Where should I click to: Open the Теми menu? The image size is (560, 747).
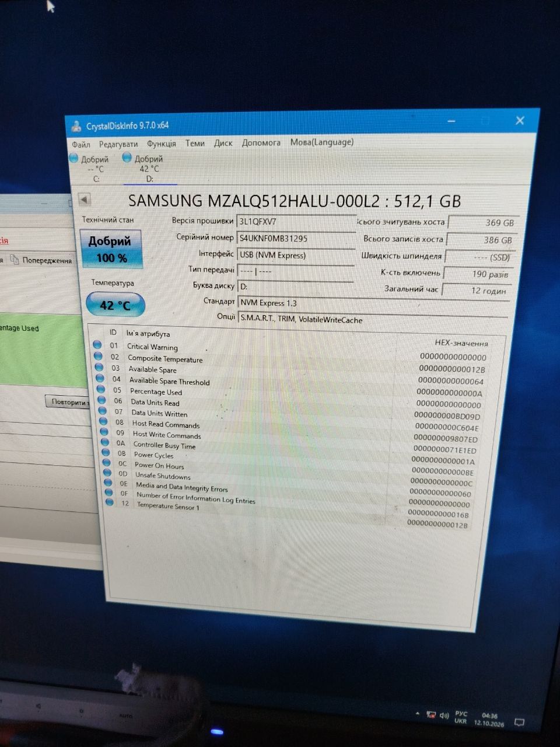(x=195, y=143)
